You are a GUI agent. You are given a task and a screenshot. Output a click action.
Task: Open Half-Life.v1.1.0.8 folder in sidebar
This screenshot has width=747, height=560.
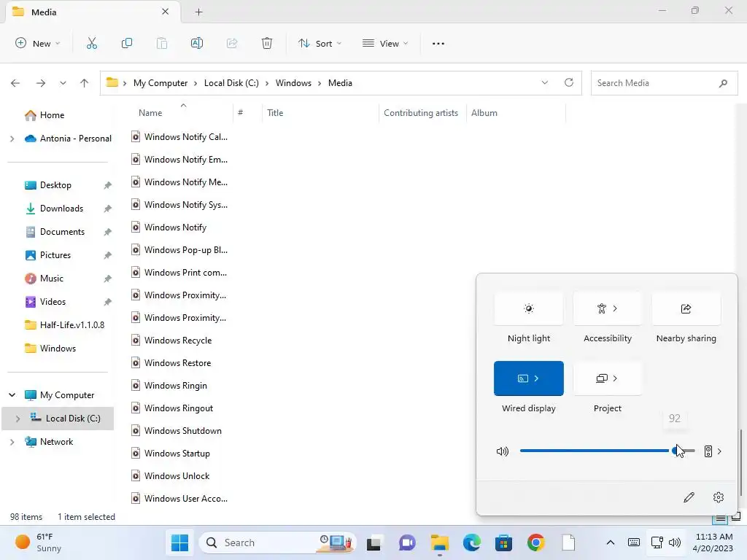[72, 325]
